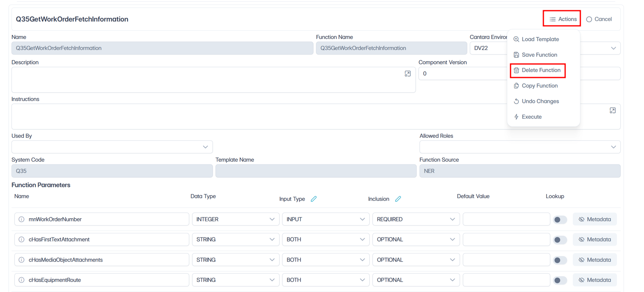
Task: Click Default Value field for cHasEquipmentRoute
Action: (506, 280)
